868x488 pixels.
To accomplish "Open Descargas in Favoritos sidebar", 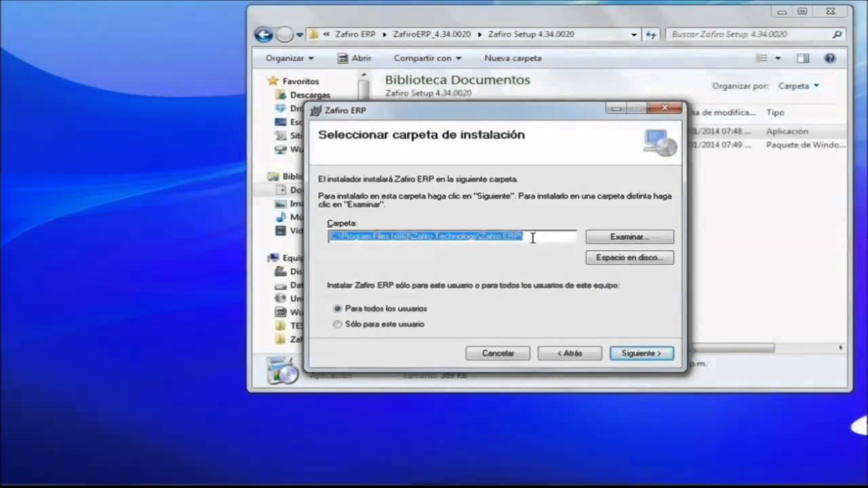I will click(x=310, y=95).
